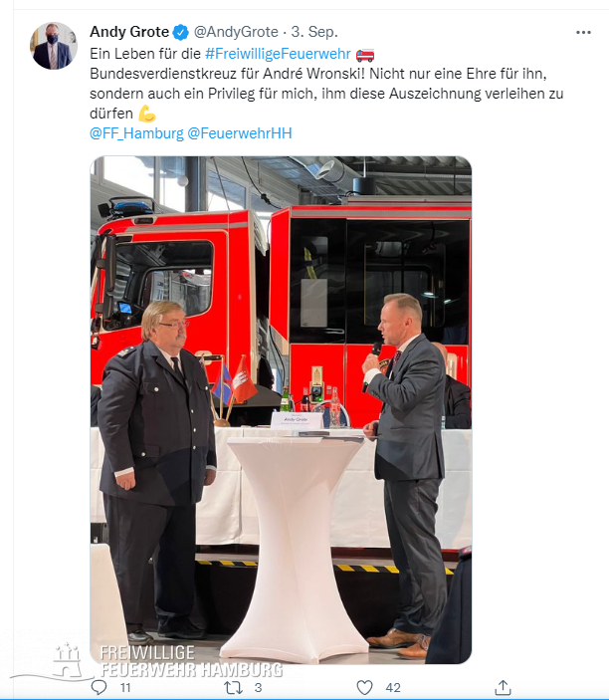The height and width of the screenshot is (700, 609).
Task: Click the @AndyGrote handle
Action: [x=236, y=32]
